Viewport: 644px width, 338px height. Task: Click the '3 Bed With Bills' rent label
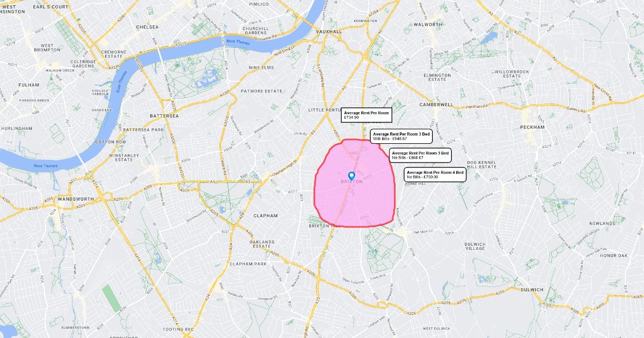pyautogui.click(x=401, y=136)
